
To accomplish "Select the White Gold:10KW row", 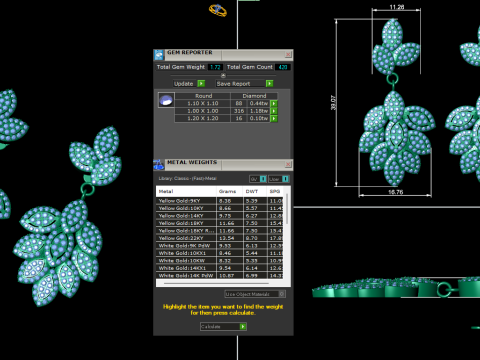I will 220,261.
